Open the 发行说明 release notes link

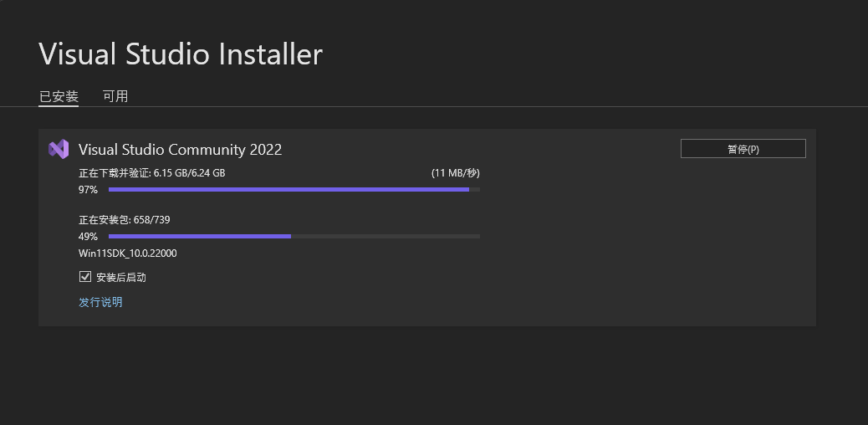[100, 302]
